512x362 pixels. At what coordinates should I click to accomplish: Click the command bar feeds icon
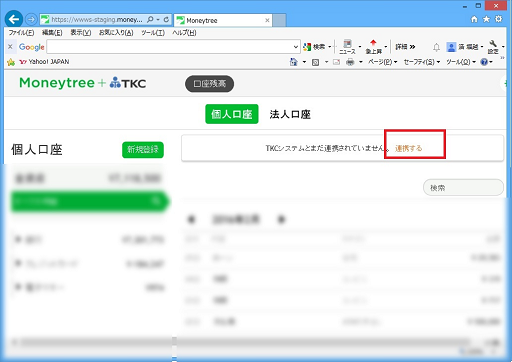315,62
